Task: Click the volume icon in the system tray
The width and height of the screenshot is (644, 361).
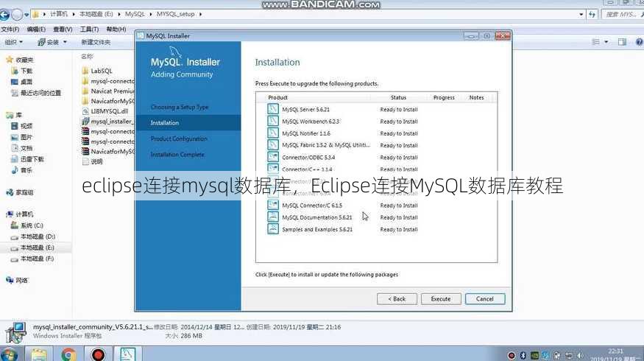Action: (580, 355)
